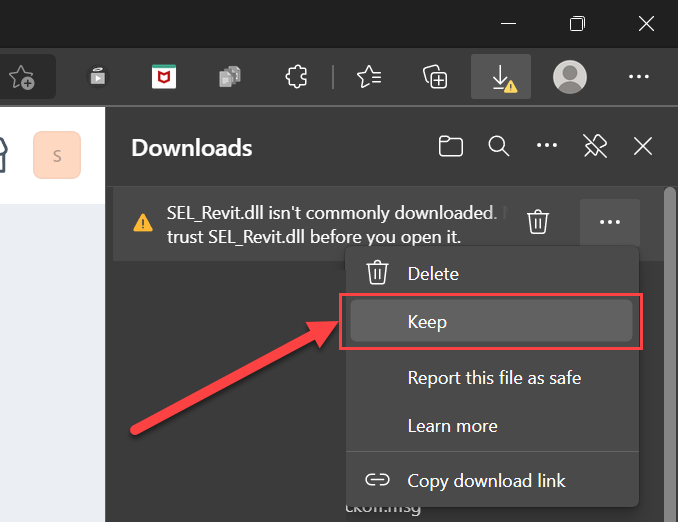This screenshot has width=678, height=522.
Task: Delete SEL_Revit.dll using trash icon in row
Action: pyautogui.click(x=538, y=222)
